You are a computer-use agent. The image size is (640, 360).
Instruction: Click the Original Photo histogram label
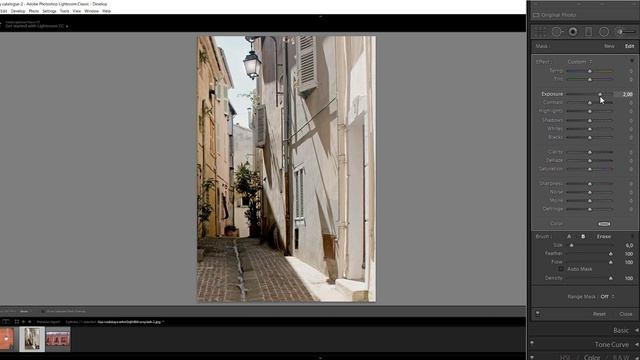(558, 15)
